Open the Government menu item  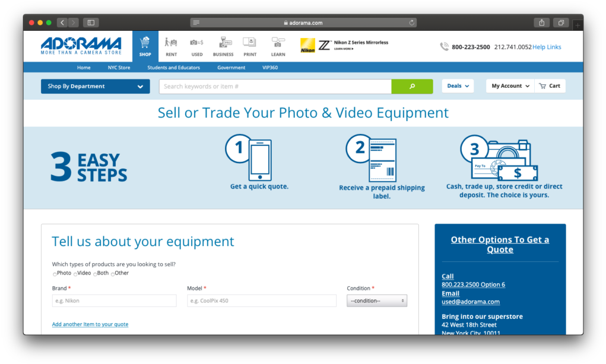click(x=231, y=67)
